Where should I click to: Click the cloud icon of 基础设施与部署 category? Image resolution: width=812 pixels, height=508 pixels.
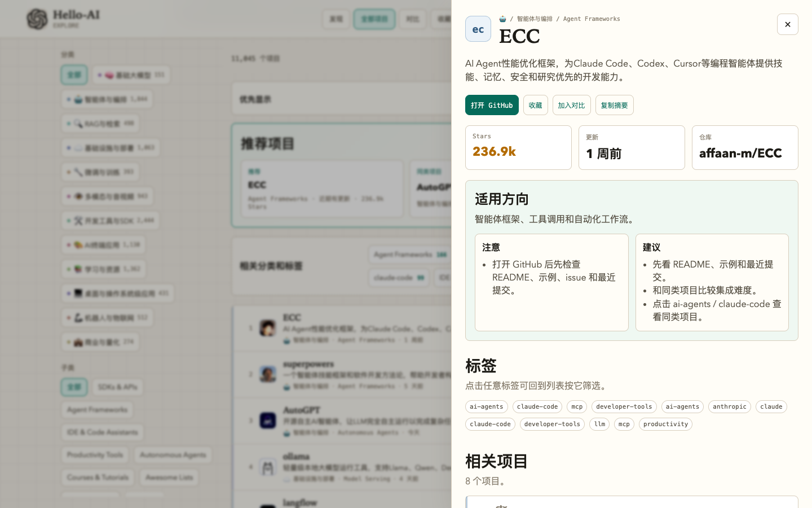78,148
